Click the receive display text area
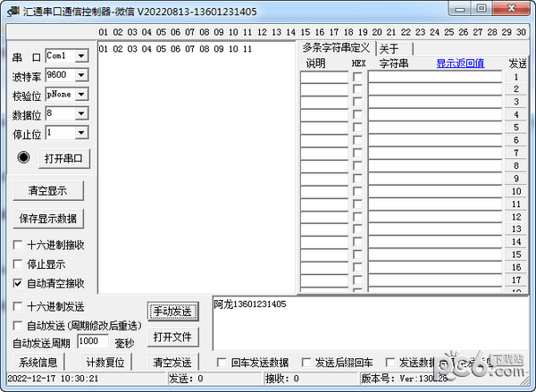Viewport: 536px width, 392px height. (x=197, y=168)
